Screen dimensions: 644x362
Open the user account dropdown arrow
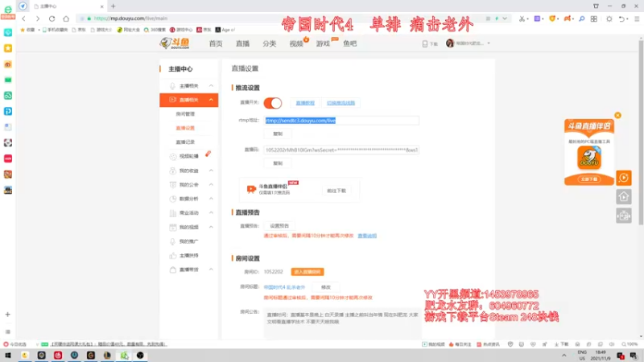(489, 43)
